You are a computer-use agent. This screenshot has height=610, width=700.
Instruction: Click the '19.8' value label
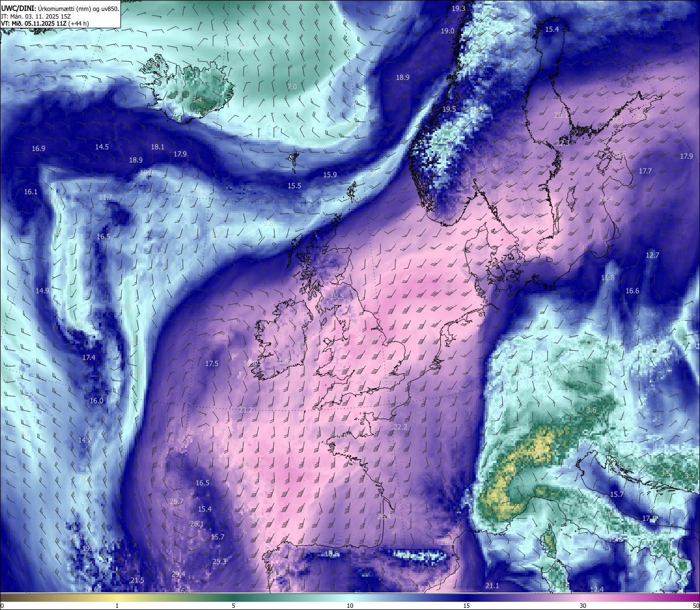pyautogui.click(x=89, y=549)
